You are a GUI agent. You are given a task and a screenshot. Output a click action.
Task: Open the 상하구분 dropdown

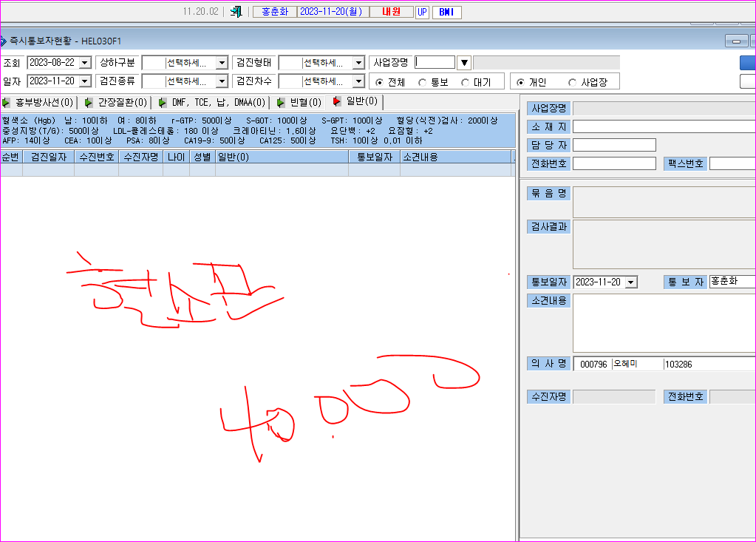tap(222, 63)
